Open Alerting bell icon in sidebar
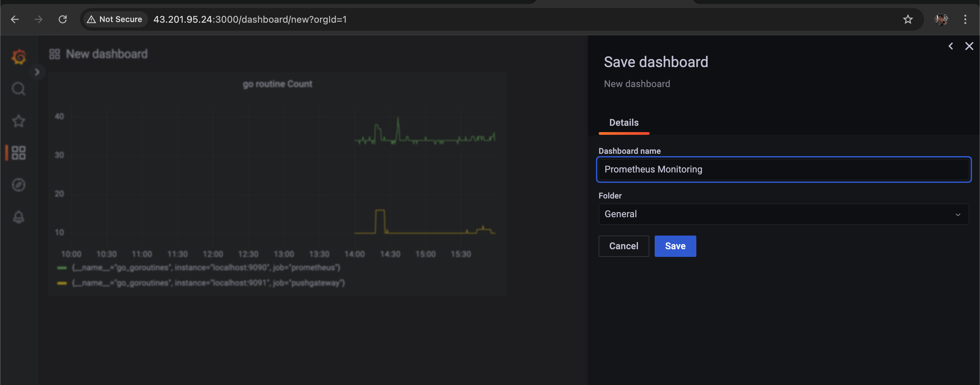This screenshot has width=980, height=385. [18, 217]
